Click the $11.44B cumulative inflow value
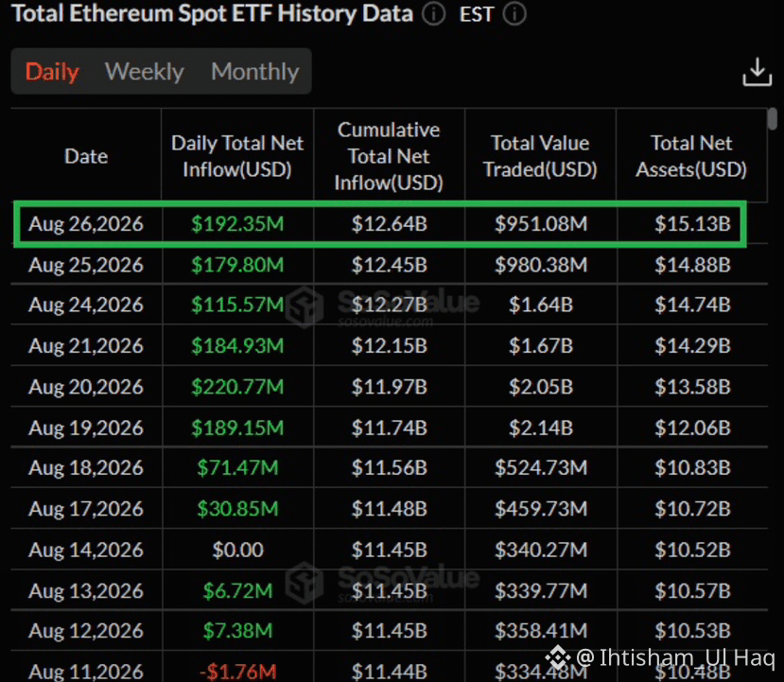This screenshot has width=784, height=682. tap(389, 671)
